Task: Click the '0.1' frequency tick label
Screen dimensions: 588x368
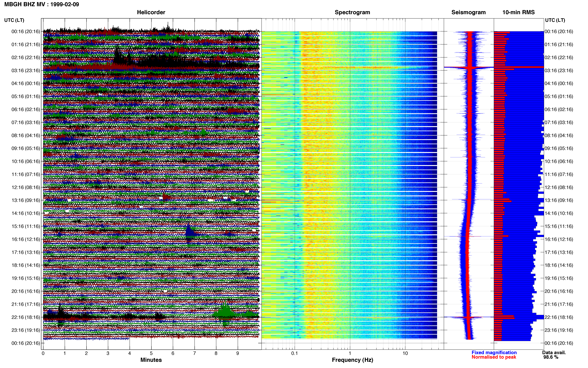Action: tap(295, 353)
